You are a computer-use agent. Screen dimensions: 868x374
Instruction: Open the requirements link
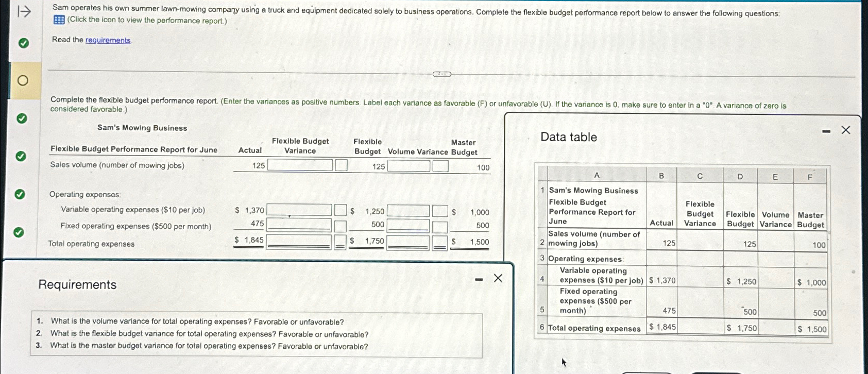click(x=108, y=40)
